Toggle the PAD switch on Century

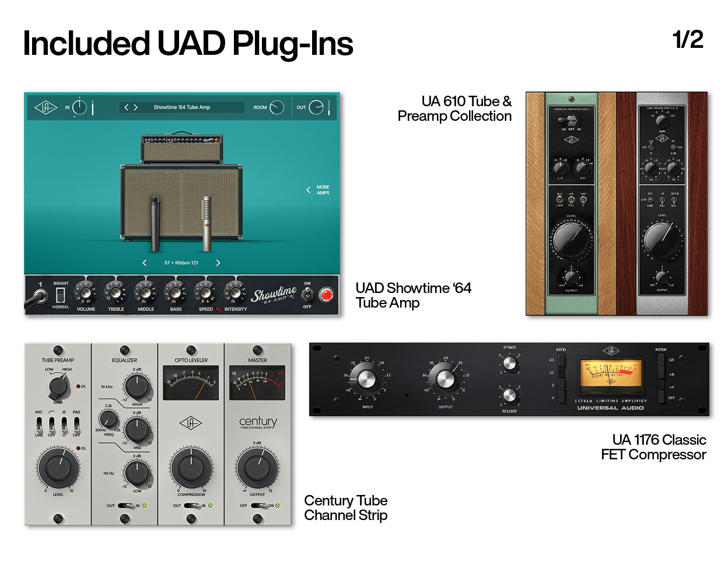[x=76, y=424]
